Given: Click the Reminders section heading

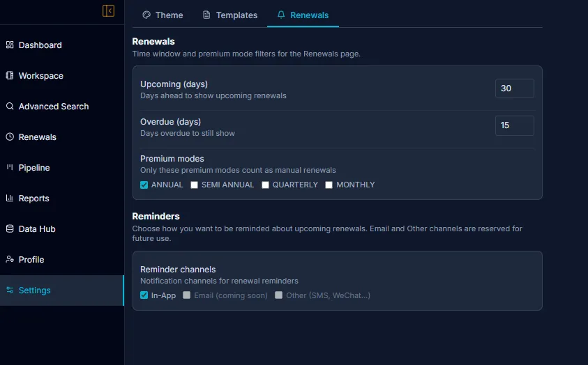Looking at the screenshot, I should [156, 217].
